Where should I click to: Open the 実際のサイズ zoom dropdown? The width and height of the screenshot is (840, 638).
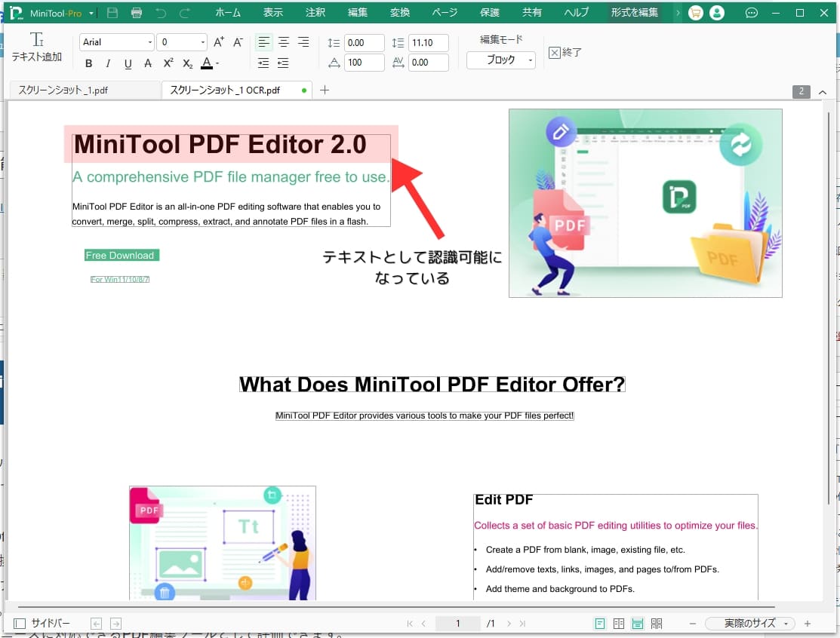click(x=750, y=623)
